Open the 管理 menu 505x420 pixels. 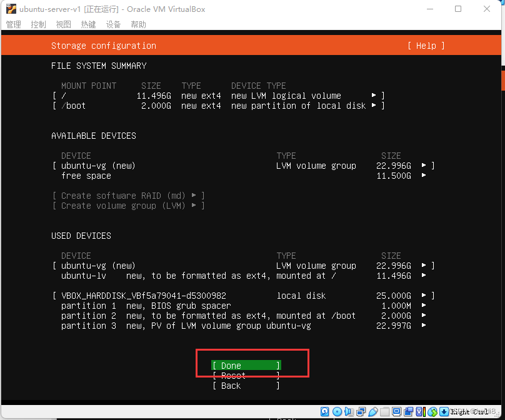tap(14, 24)
